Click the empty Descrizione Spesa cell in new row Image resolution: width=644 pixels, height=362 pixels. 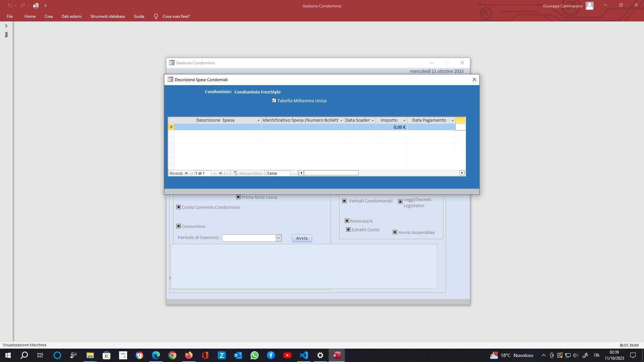click(218, 127)
